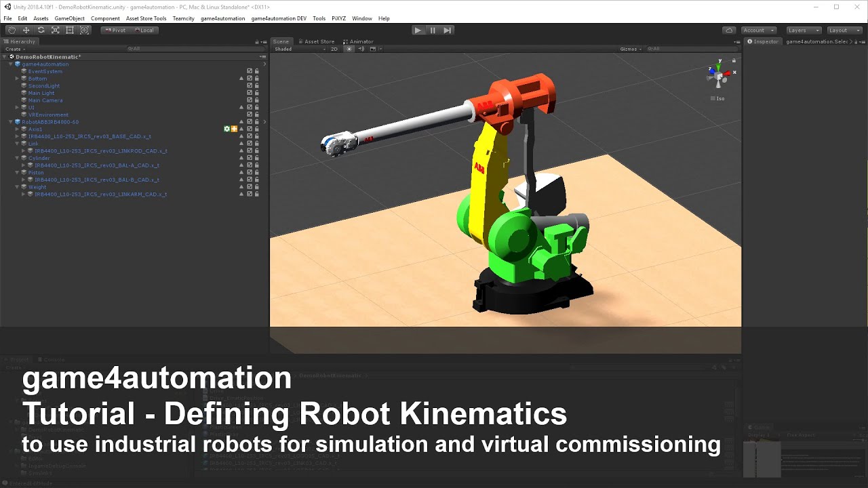Select IRB4400 BASE_CAD.x_t object
Screen dimensions: 868x488
[90, 136]
